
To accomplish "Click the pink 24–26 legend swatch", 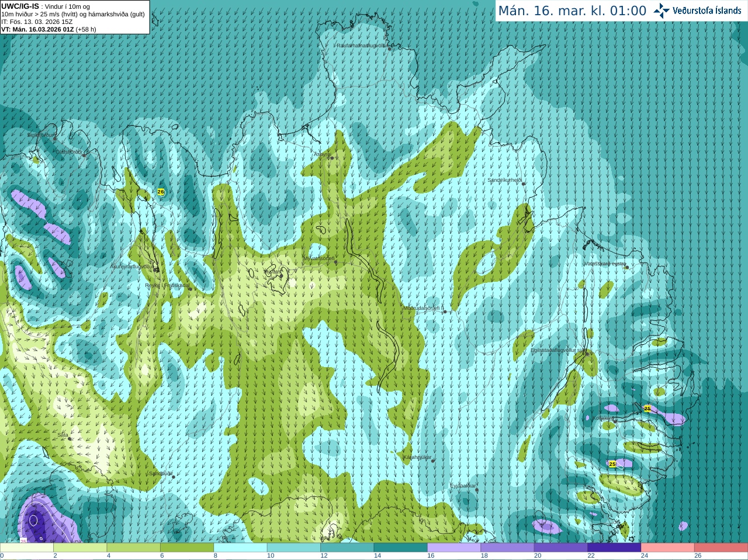I will point(667,548).
